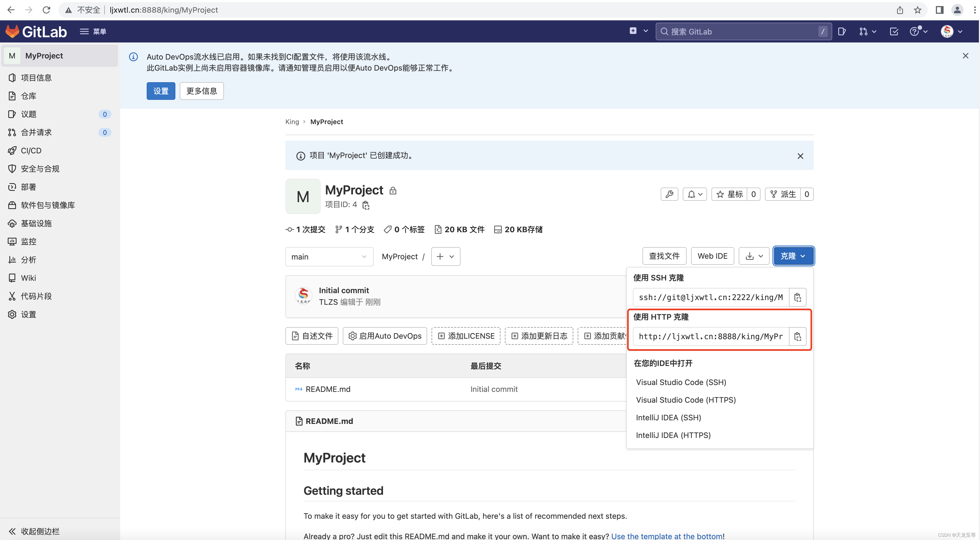The image size is (980, 540).
Task: Select Visual Studio Code (HTTPS)
Action: click(686, 400)
